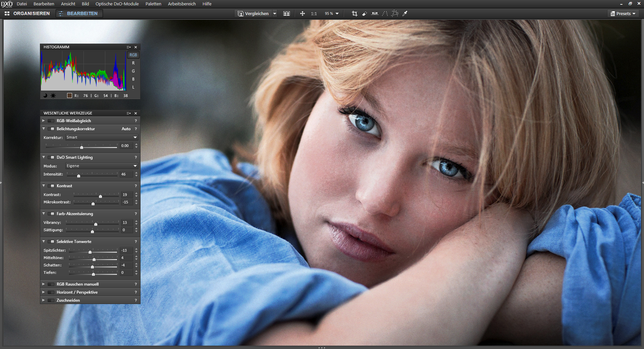Select the crop tool in the toolbar
The width and height of the screenshot is (644, 349).
[355, 13]
